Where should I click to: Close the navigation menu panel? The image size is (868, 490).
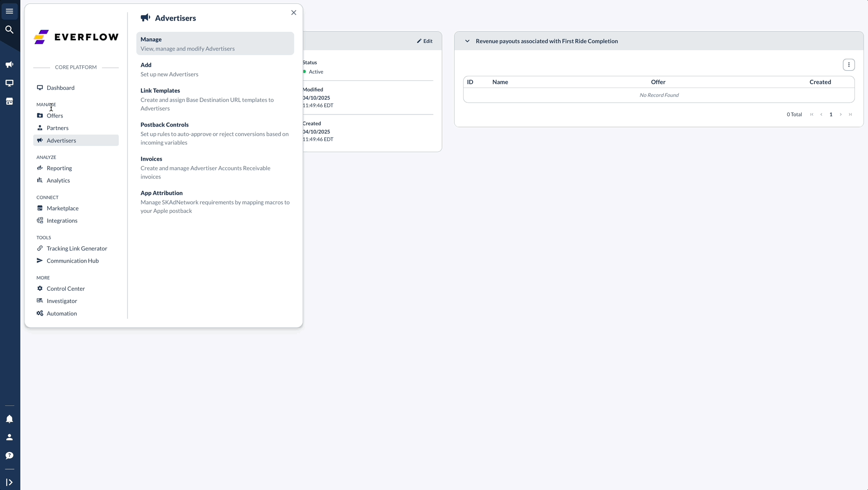coord(294,13)
